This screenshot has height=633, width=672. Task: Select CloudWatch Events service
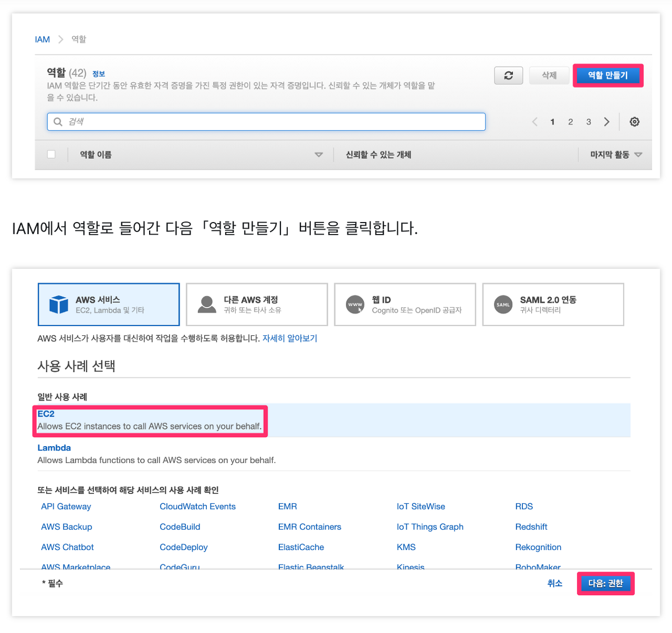click(197, 507)
